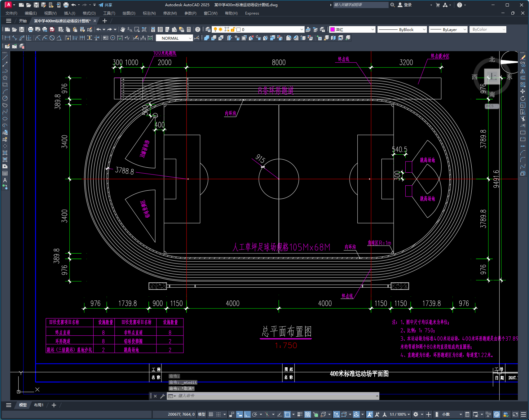The width and height of the screenshot is (529, 420).
Task: Toggle polar tracking in status bar
Action: (255, 414)
